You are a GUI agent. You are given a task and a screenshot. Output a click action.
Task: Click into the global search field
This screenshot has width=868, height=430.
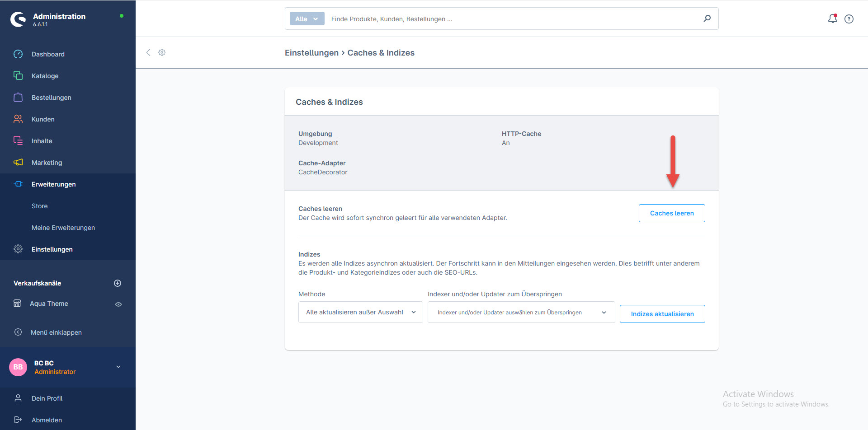click(511, 19)
